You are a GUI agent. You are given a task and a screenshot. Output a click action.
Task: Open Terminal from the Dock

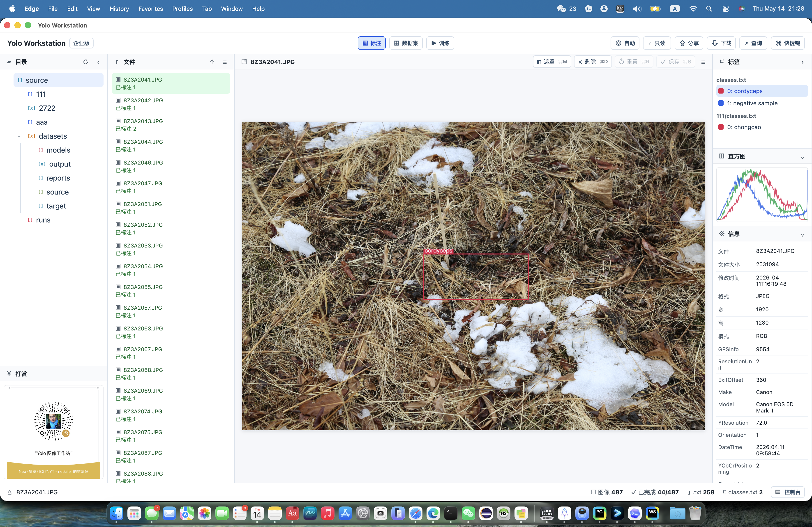[451, 513]
